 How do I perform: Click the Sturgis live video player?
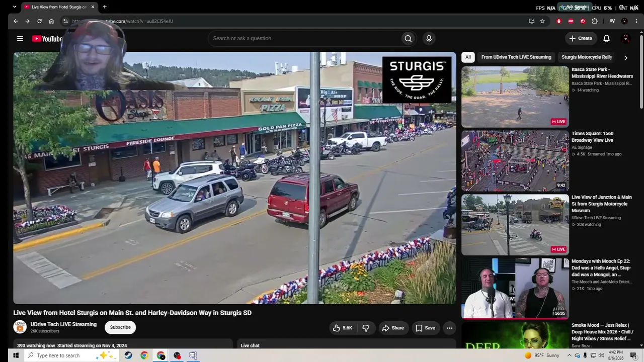click(234, 178)
